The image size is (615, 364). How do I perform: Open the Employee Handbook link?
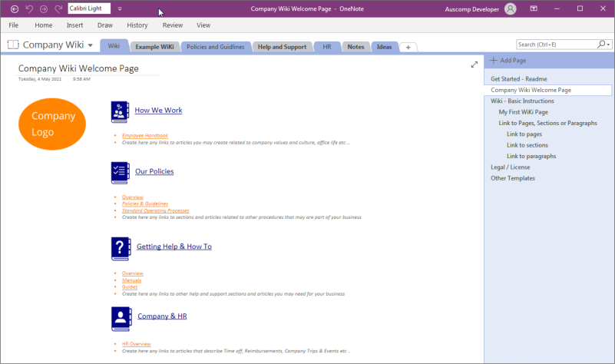pos(144,135)
